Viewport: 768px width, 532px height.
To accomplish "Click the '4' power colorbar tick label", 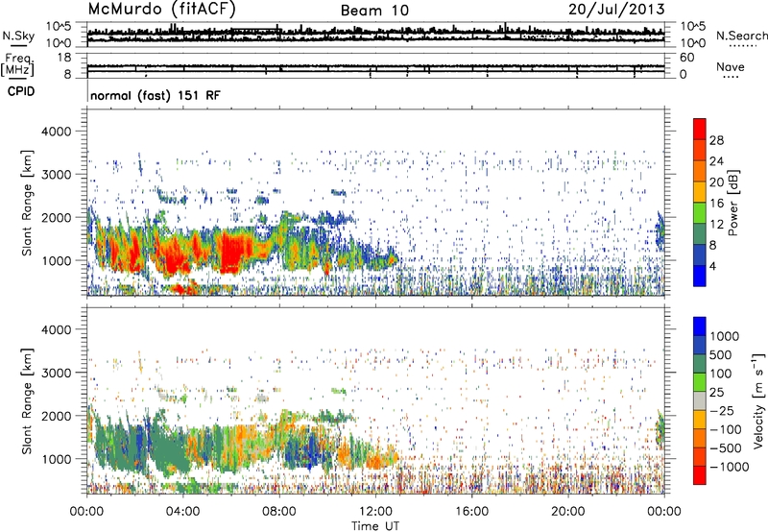I will click(712, 266).
